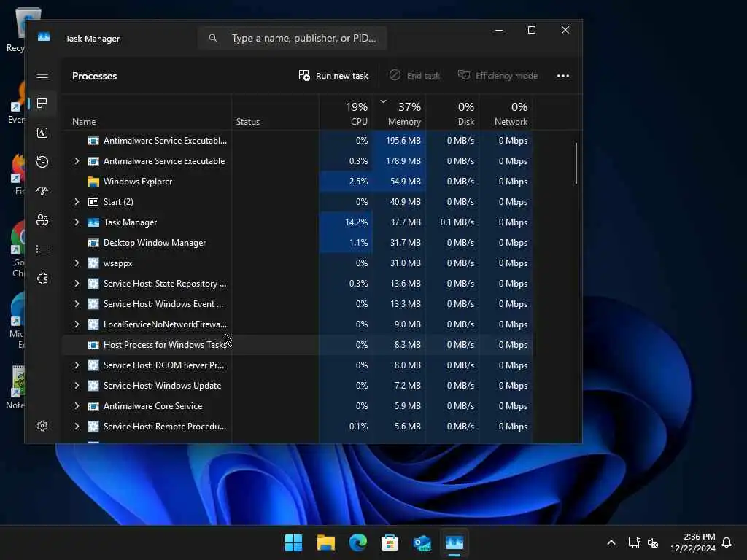
Task: Open the more options ellipsis menu
Action: [563, 76]
